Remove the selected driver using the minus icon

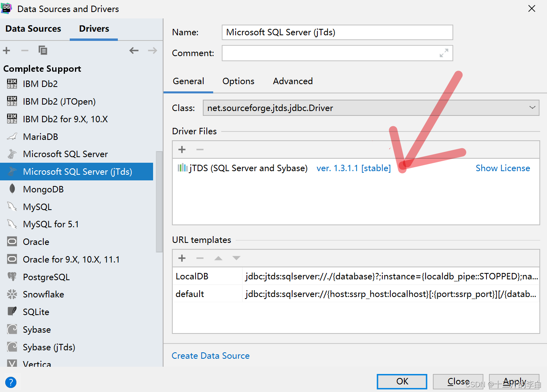[x=25, y=51]
